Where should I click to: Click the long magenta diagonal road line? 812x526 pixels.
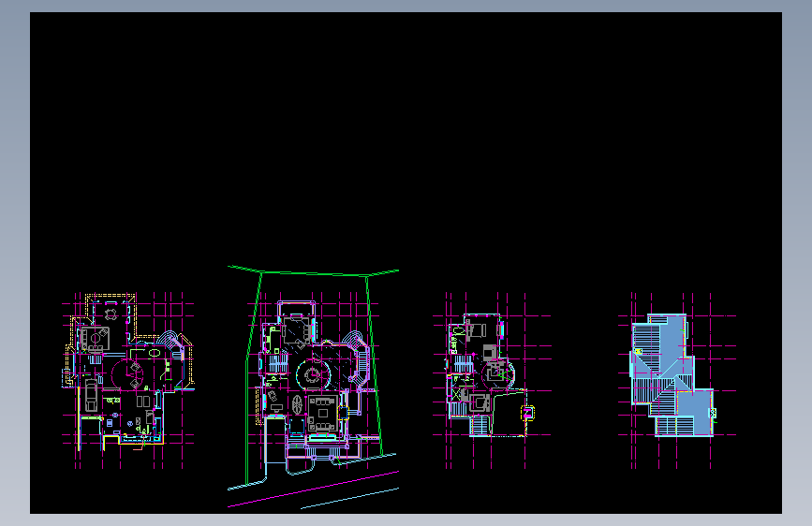click(314, 489)
